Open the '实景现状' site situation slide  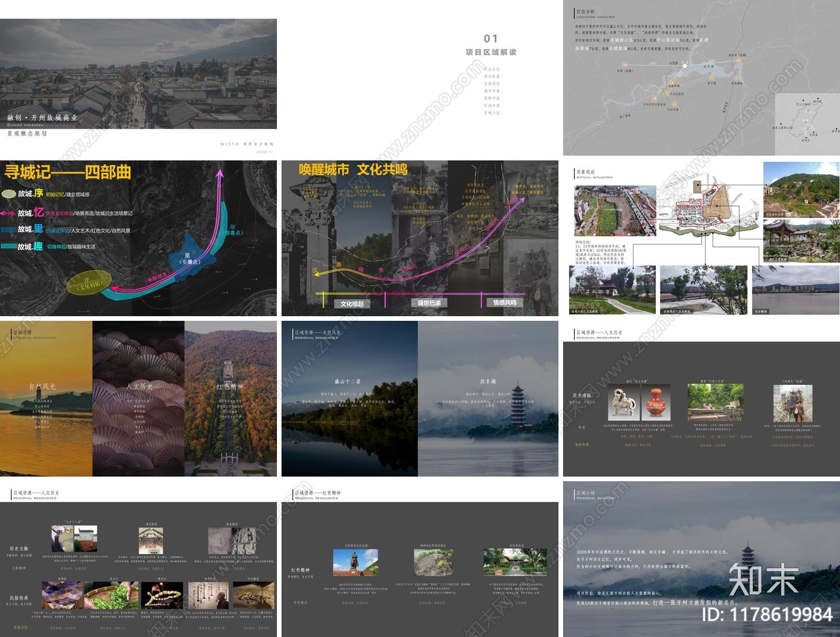tap(702, 238)
